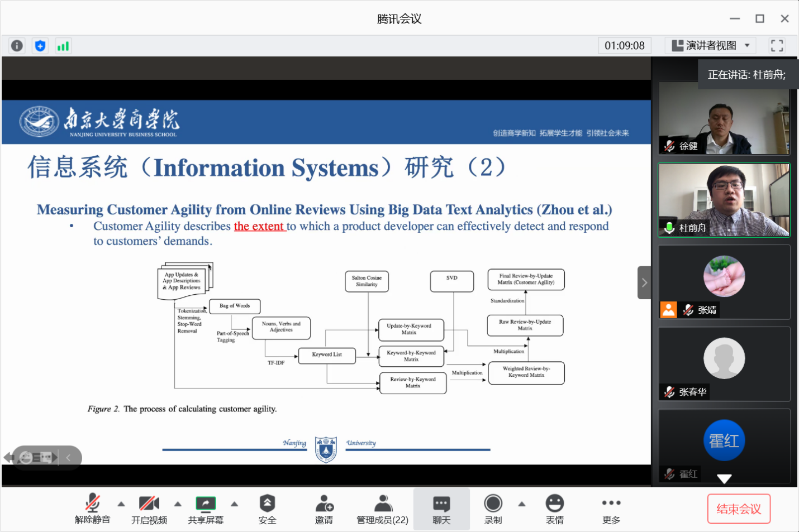799x532 pixels.
Task: Click the 腾讯会议 window title
Action: [x=399, y=19]
